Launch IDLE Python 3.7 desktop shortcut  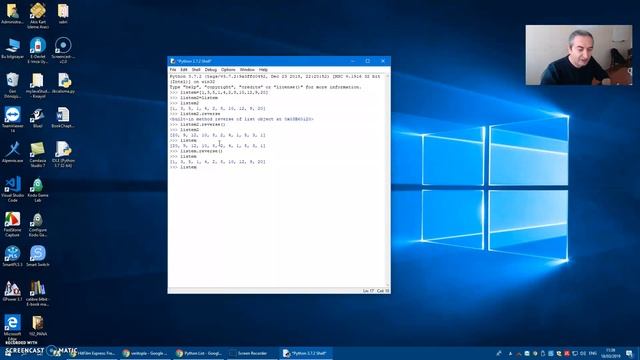coord(63,154)
